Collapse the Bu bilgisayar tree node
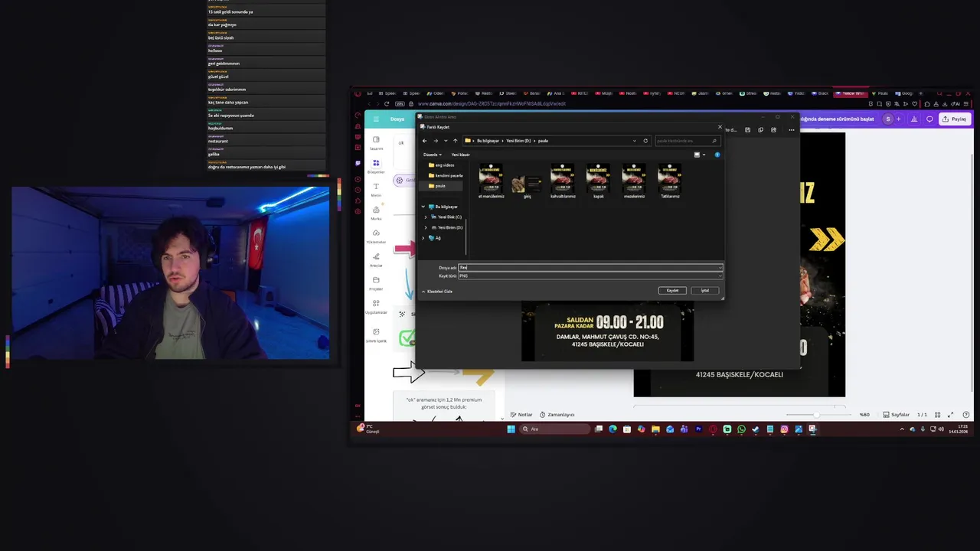Image resolution: width=980 pixels, height=551 pixels. [x=423, y=207]
